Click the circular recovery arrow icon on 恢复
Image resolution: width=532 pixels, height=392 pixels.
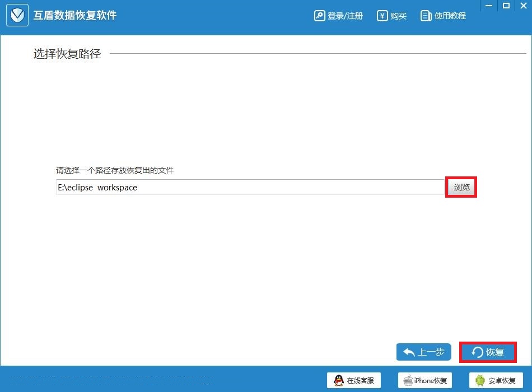[x=477, y=352]
